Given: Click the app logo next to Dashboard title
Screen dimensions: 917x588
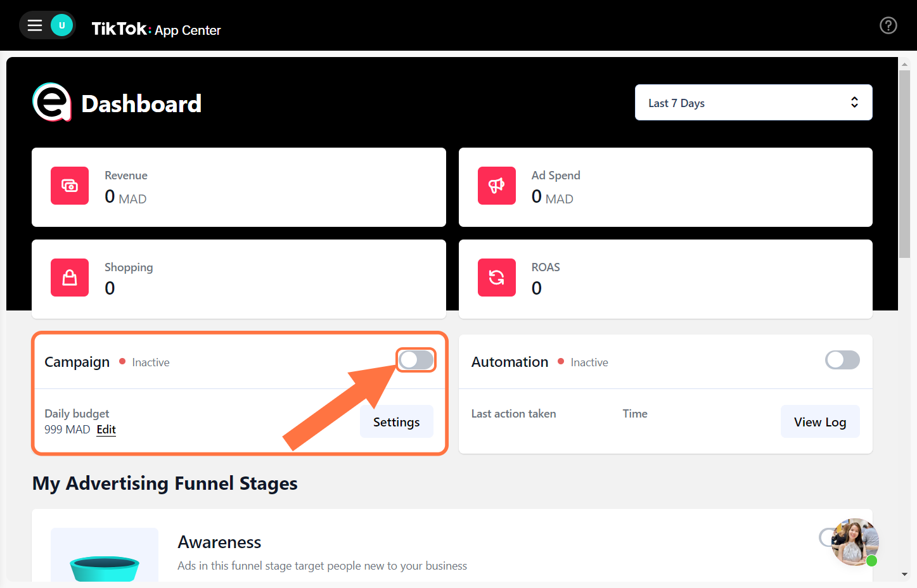Looking at the screenshot, I should point(51,101).
